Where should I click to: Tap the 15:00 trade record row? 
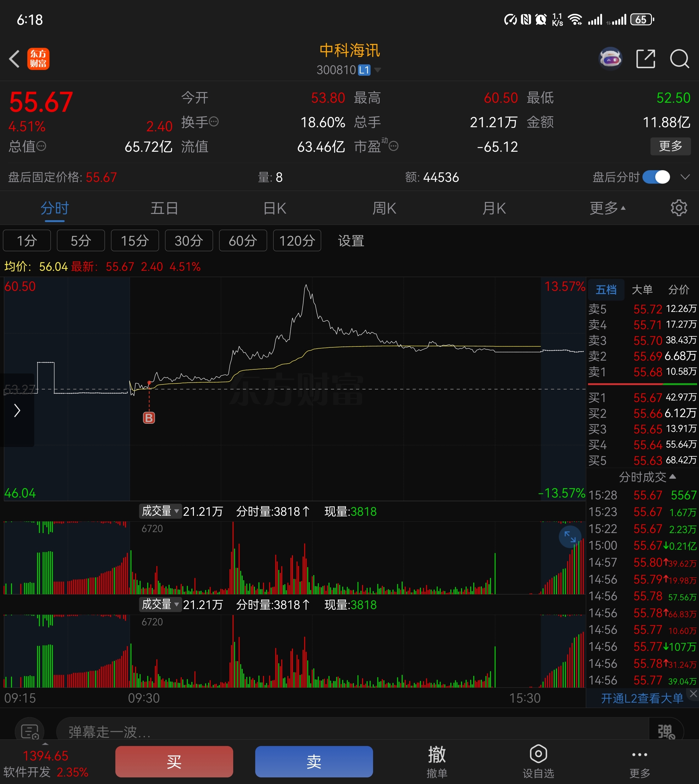point(642,545)
